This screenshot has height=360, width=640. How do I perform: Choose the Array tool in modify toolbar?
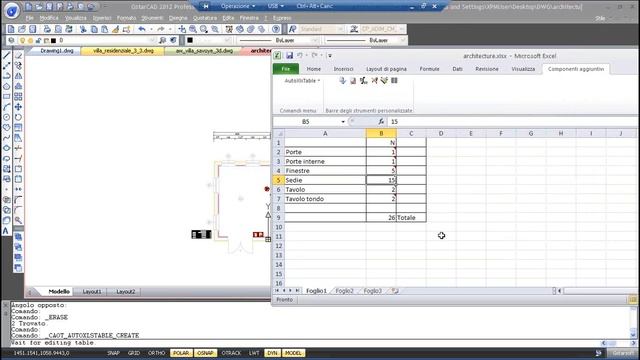(18, 97)
